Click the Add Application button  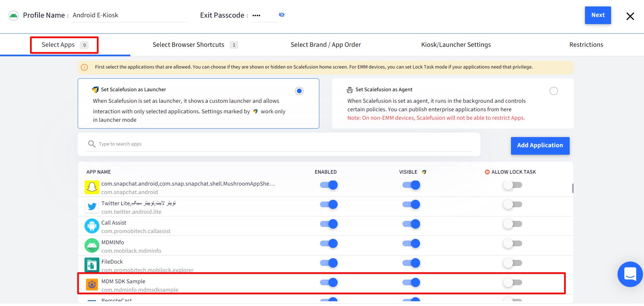(540, 146)
